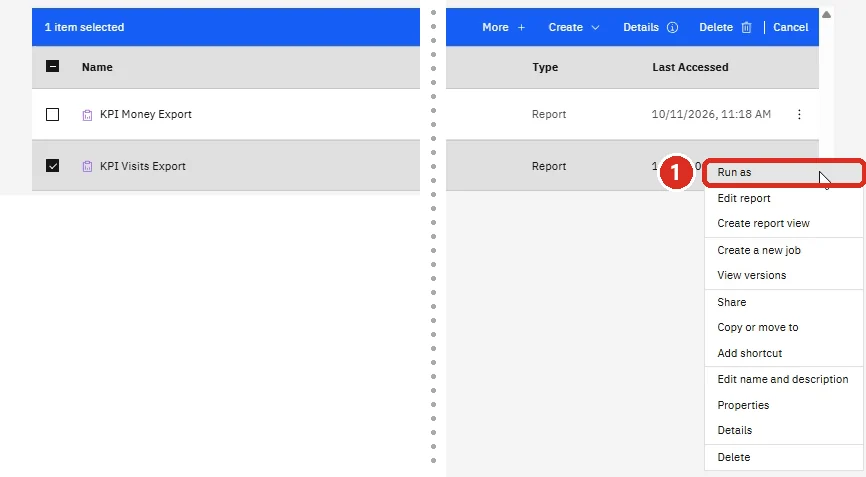Open the three-dot menu for KPI Money Export
This screenshot has width=866, height=477.
coord(799,114)
